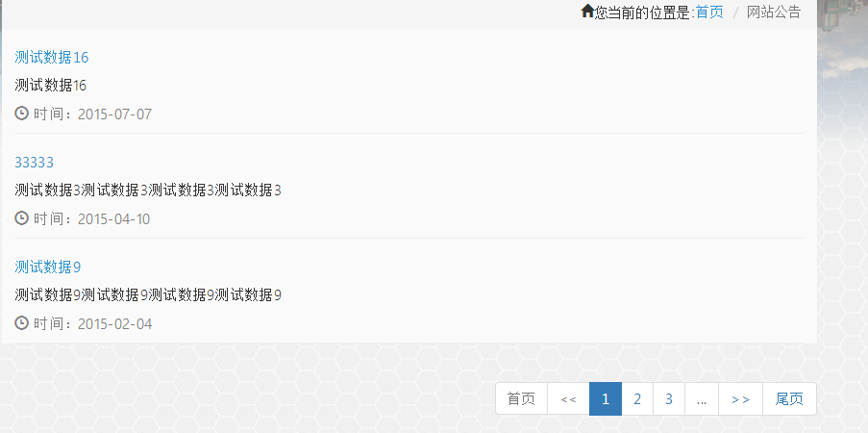Screen dimensions: 868x433
Task: Click the date text 2015-04-10
Action: point(114,219)
